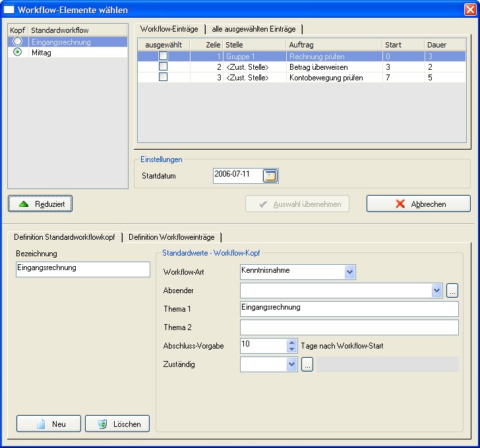Image resolution: width=480 pixels, height=448 pixels.
Task: Click the Auftrag column header
Action: click(334, 45)
